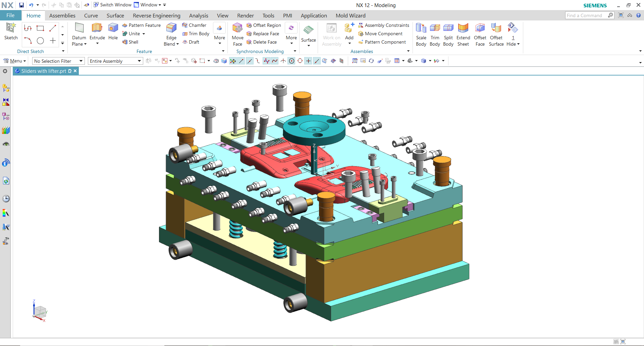
Task: Click the Chamfer command
Action: 194,25
